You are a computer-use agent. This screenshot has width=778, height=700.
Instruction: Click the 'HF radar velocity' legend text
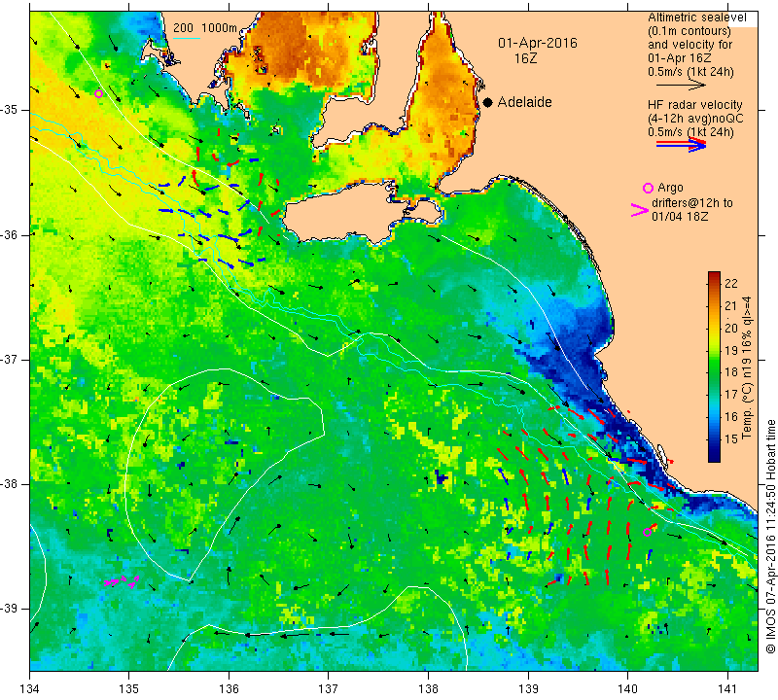[x=694, y=105]
